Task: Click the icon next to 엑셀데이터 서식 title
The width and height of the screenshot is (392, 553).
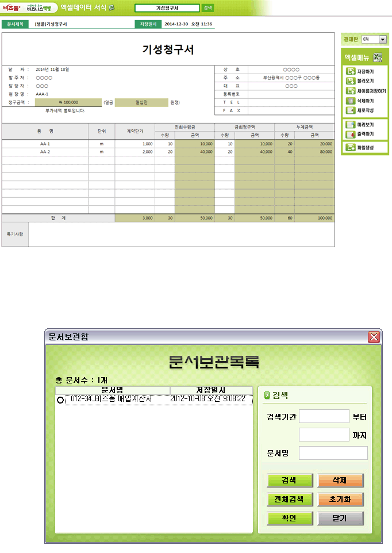Action: point(112,7)
